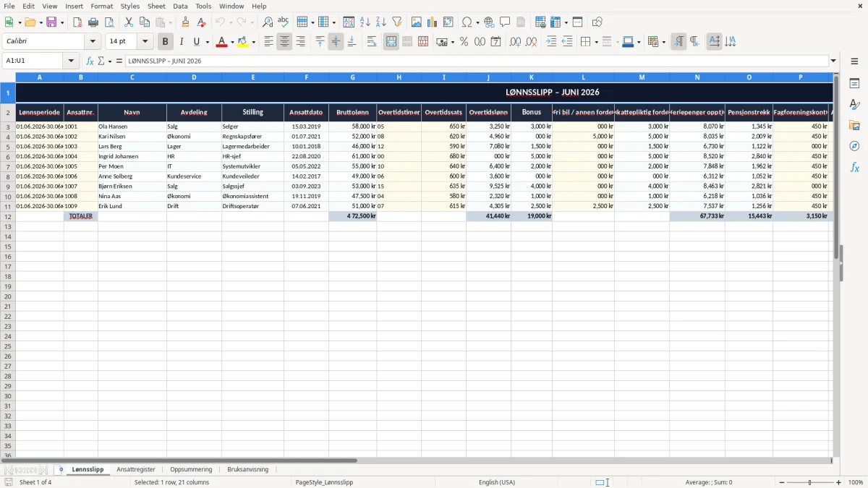Screen dimensions: 868x488
Task: Align text right
Action: (x=300, y=42)
